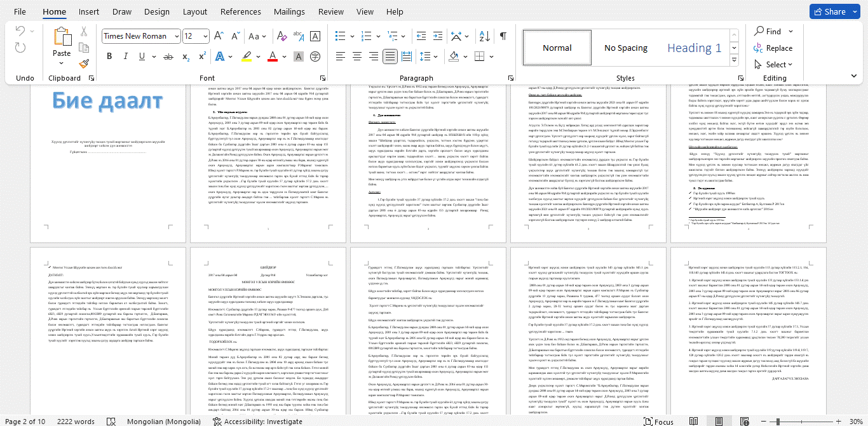Sort text with the A-Z sort icon

pyautogui.click(x=485, y=36)
